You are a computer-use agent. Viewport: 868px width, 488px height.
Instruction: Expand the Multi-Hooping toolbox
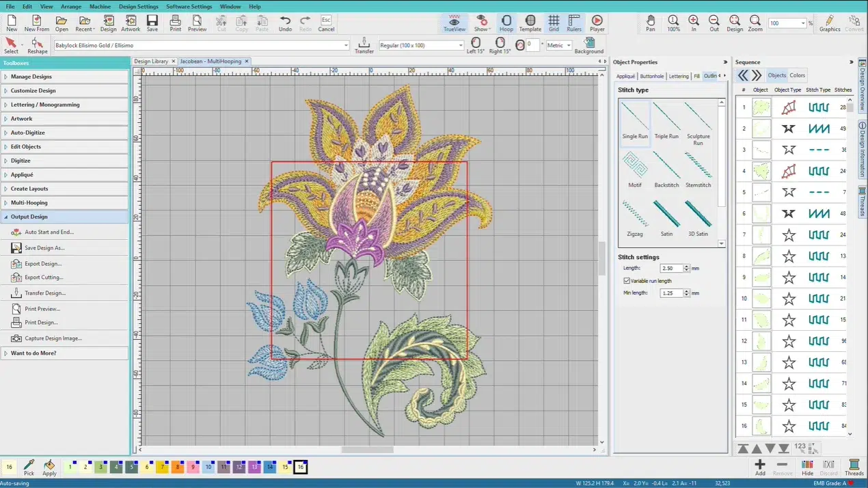pyautogui.click(x=65, y=202)
